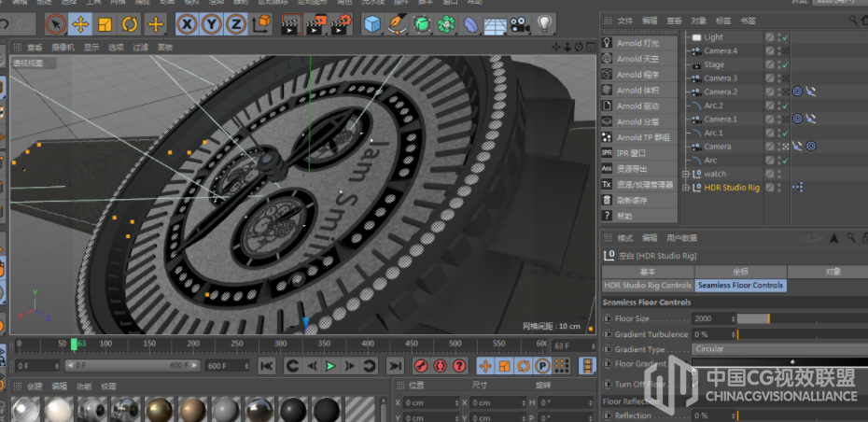This screenshot has height=422, width=868.
Task: Activate the Move tool in top toolbar
Action: click(81, 24)
